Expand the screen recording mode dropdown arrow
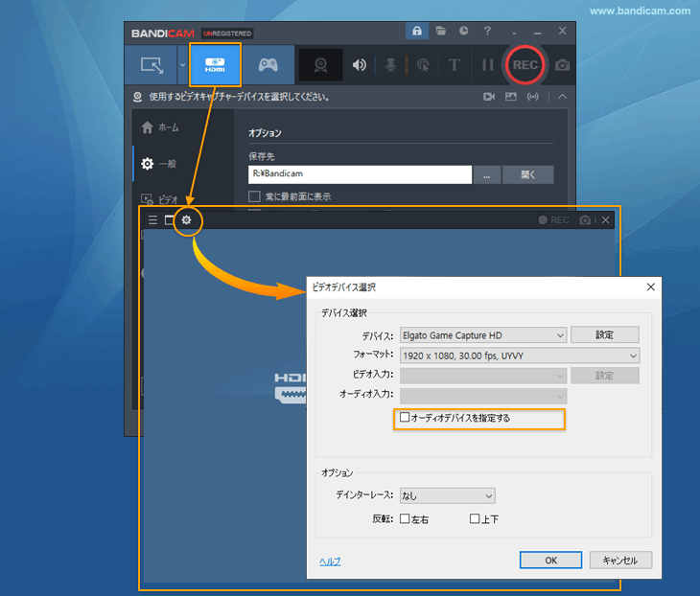This screenshot has height=596, width=700. click(182, 65)
